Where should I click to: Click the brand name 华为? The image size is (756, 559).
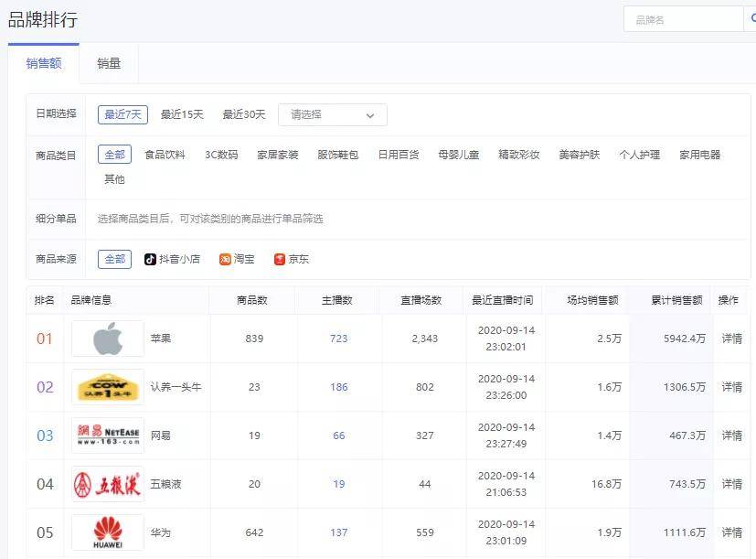pos(161,532)
